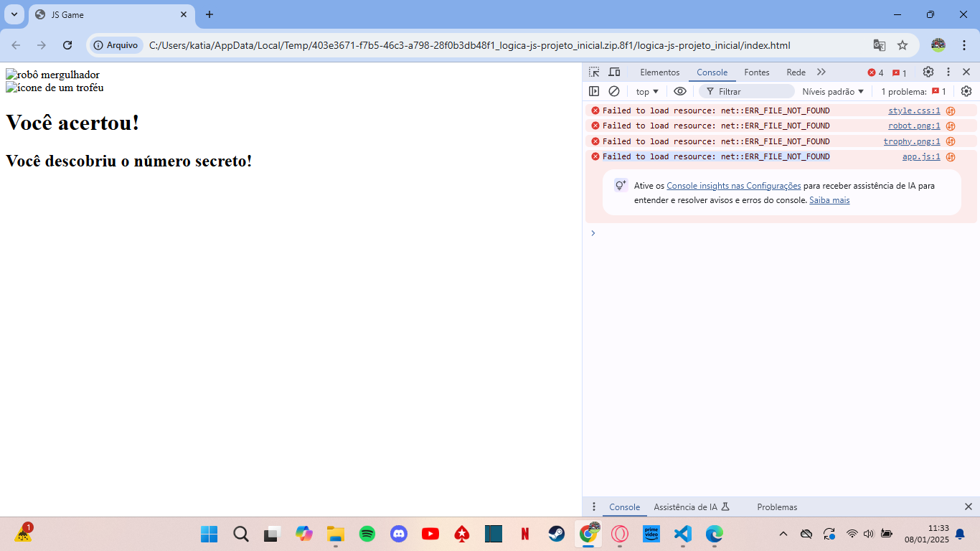980x551 pixels.
Task: Switch to the Elementos tab
Action: (x=659, y=72)
